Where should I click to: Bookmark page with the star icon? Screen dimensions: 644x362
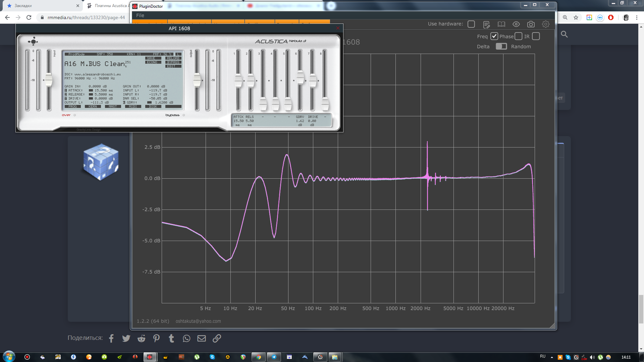(576, 17)
